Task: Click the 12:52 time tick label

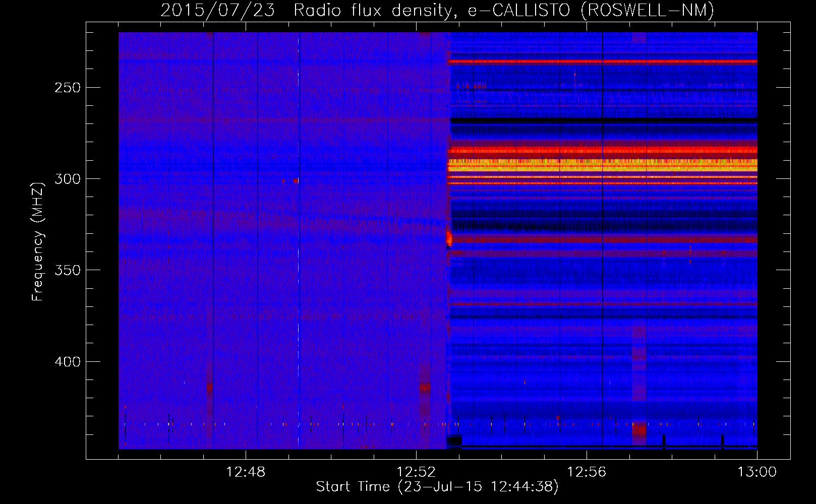Action: point(416,472)
